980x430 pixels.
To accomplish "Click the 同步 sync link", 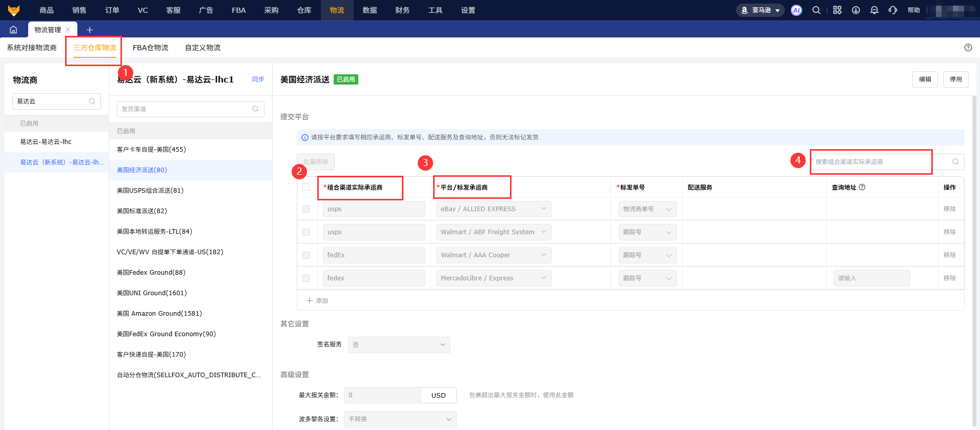I will [x=258, y=79].
